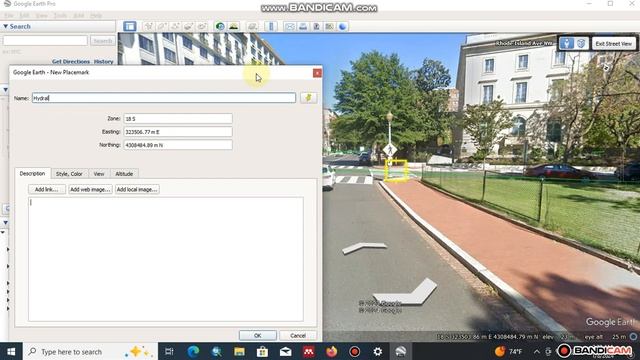Viewport: 640px width, 360px height.
Task: Open historical imagery clock icon
Action: point(220,27)
